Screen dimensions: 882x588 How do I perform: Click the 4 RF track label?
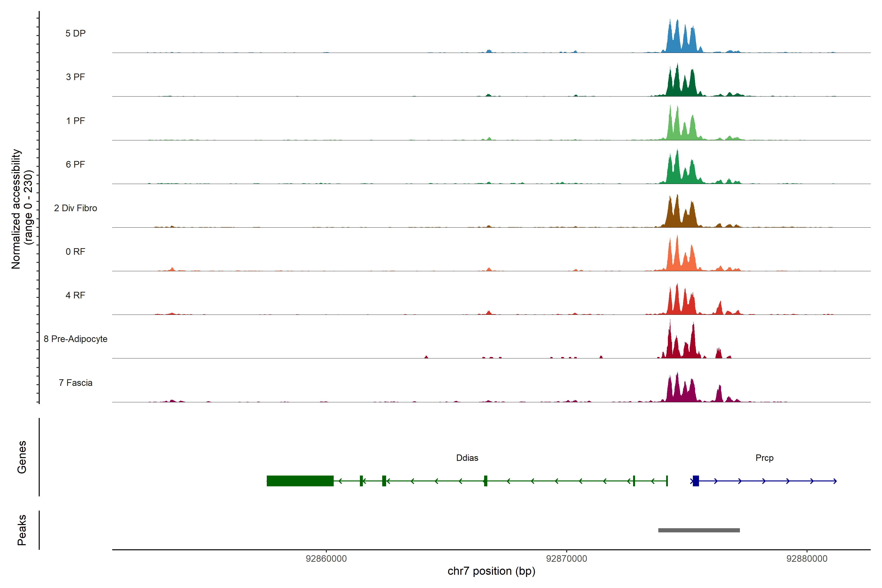pos(75,295)
